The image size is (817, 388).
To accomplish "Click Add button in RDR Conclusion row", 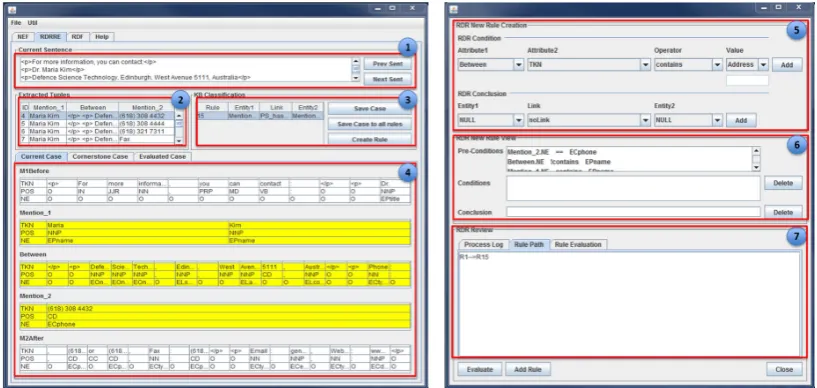I will (741, 120).
